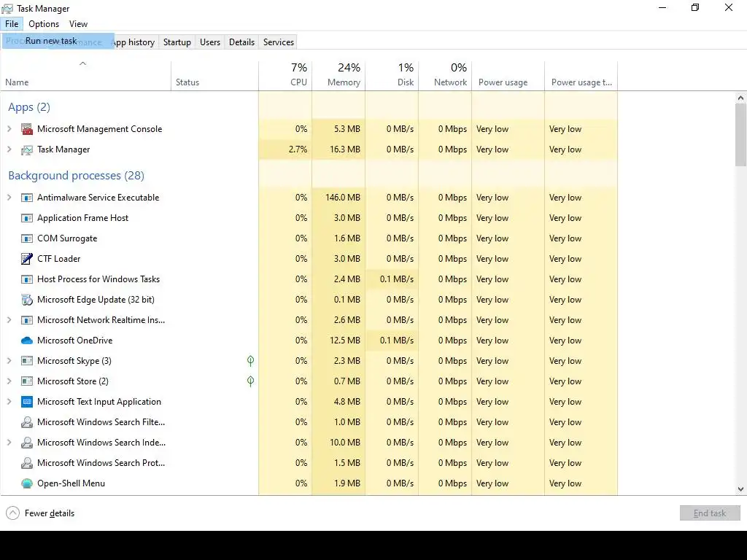Sort processes by Memory column

click(x=338, y=76)
